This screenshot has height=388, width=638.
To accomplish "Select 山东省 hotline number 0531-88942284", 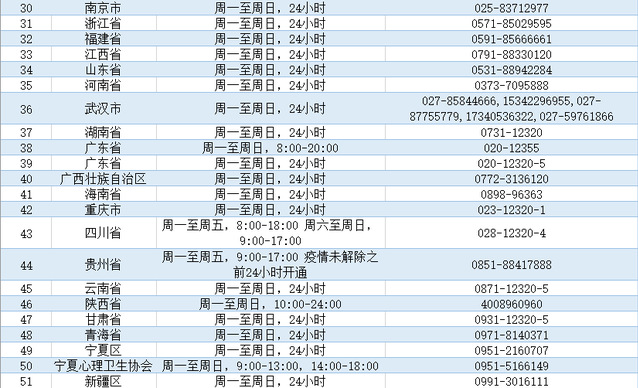I will pyautogui.click(x=511, y=70).
